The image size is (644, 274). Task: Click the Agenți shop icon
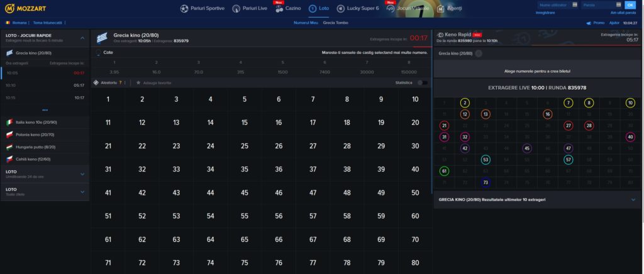click(440, 9)
